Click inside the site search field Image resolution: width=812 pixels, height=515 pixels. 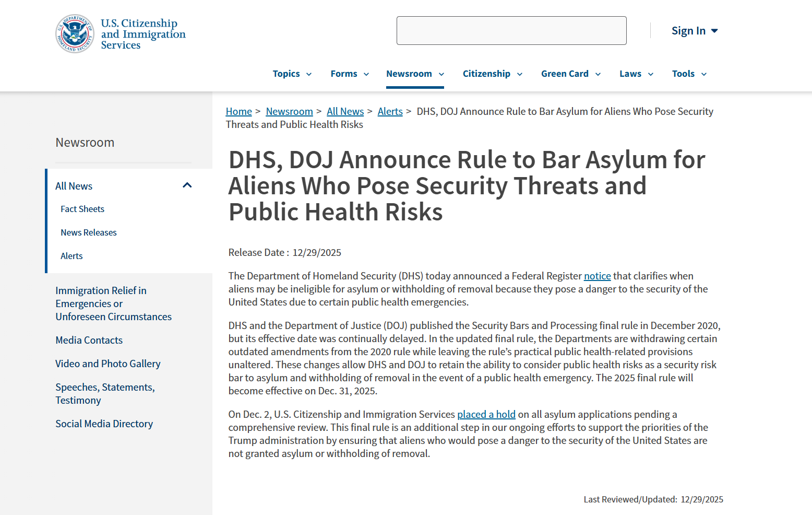click(511, 31)
